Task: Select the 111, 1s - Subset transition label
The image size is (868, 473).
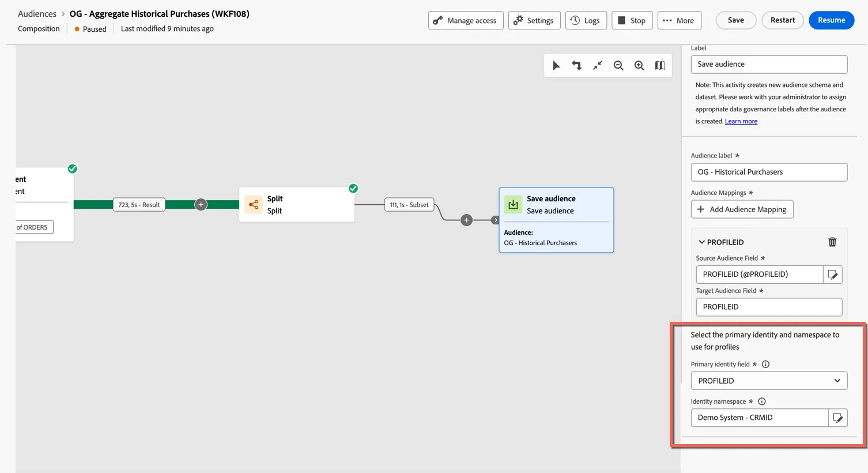Action: pos(409,205)
